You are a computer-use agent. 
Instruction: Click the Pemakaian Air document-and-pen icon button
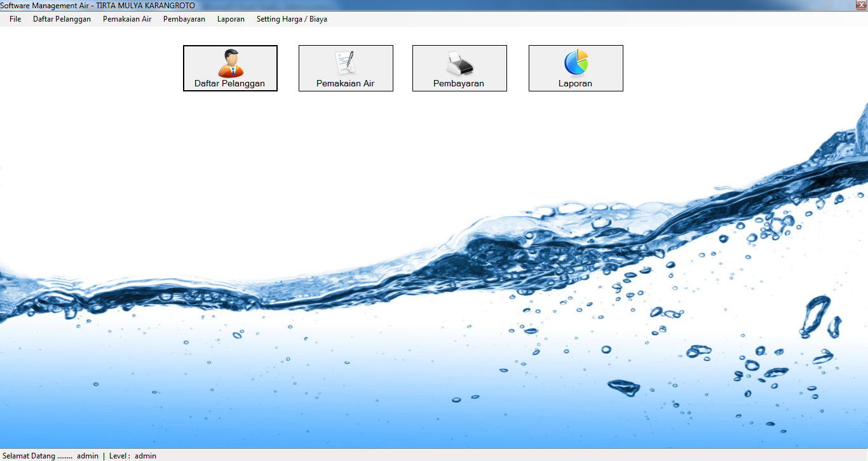pos(346,69)
